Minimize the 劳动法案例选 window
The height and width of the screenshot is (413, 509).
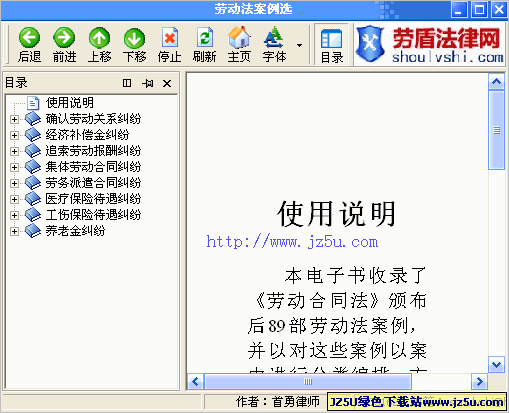(x=459, y=9)
